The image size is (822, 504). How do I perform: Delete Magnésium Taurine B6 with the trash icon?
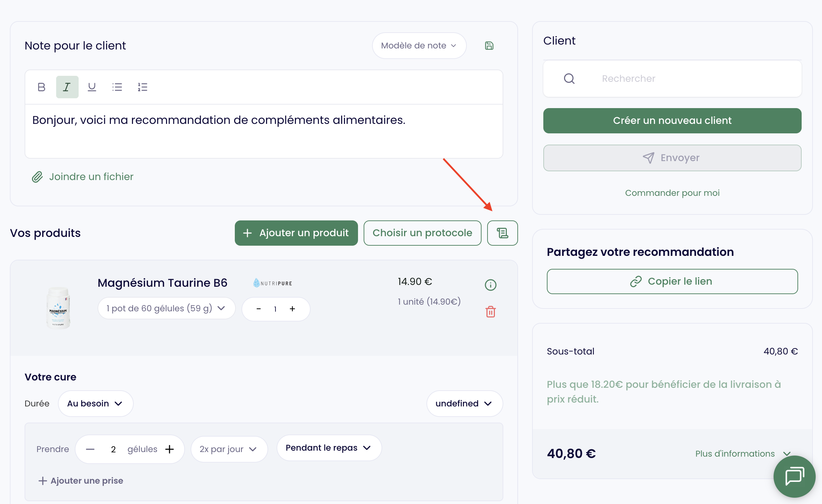pos(490,312)
